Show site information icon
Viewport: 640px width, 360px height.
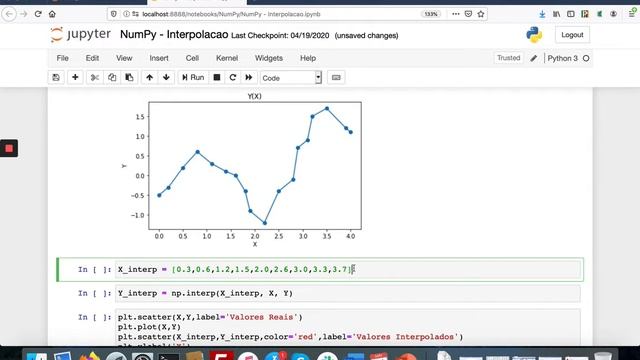[126, 14]
